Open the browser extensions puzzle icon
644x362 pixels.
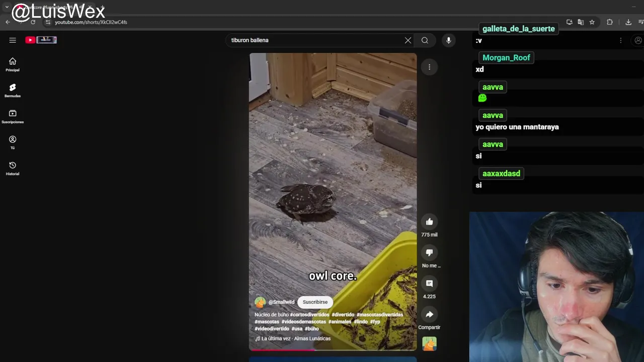coord(610,22)
